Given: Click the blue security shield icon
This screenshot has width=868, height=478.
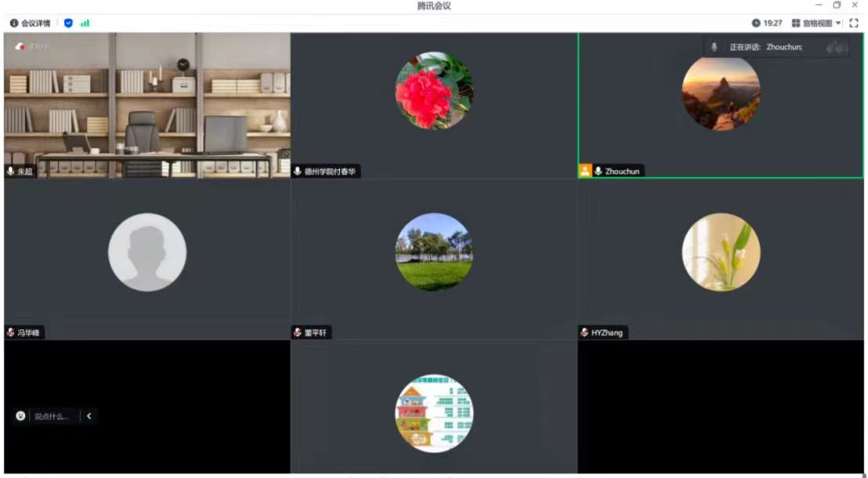Looking at the screenshot, I should point(68,24).
